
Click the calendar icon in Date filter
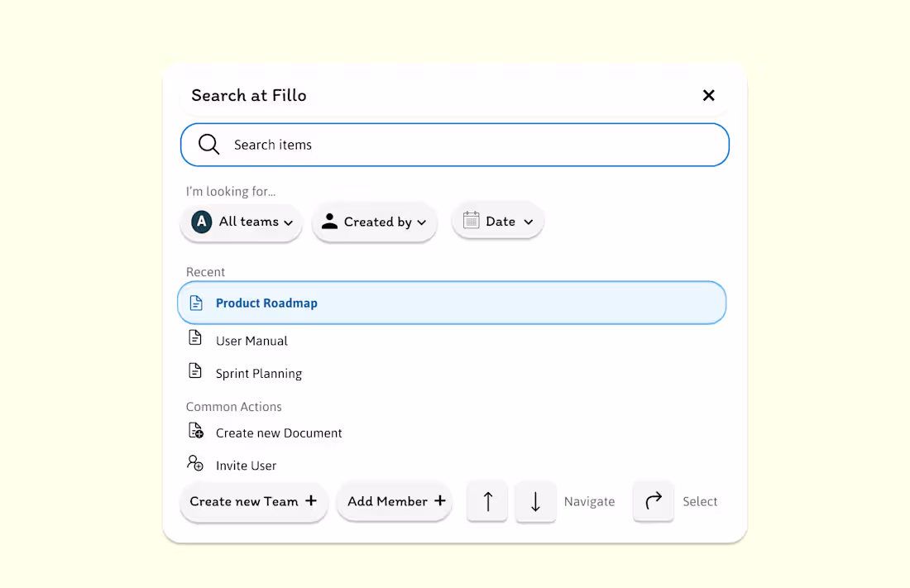[x=472, y=220]
